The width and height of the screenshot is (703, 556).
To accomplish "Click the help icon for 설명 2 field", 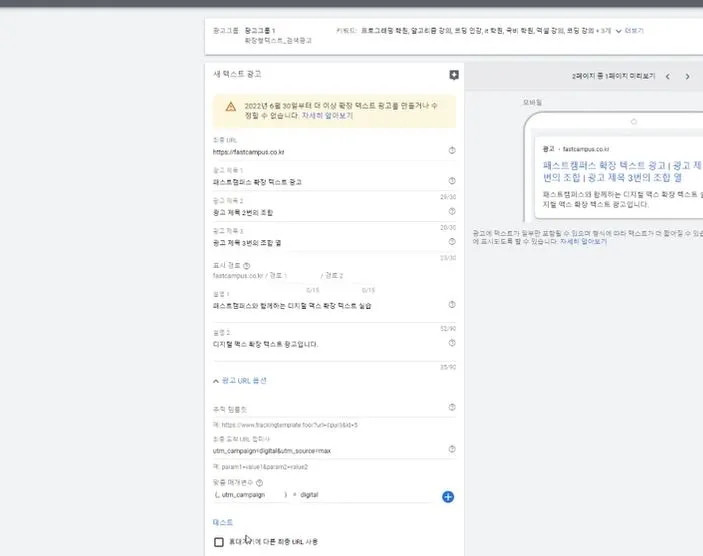I will [x=452, y=343].
